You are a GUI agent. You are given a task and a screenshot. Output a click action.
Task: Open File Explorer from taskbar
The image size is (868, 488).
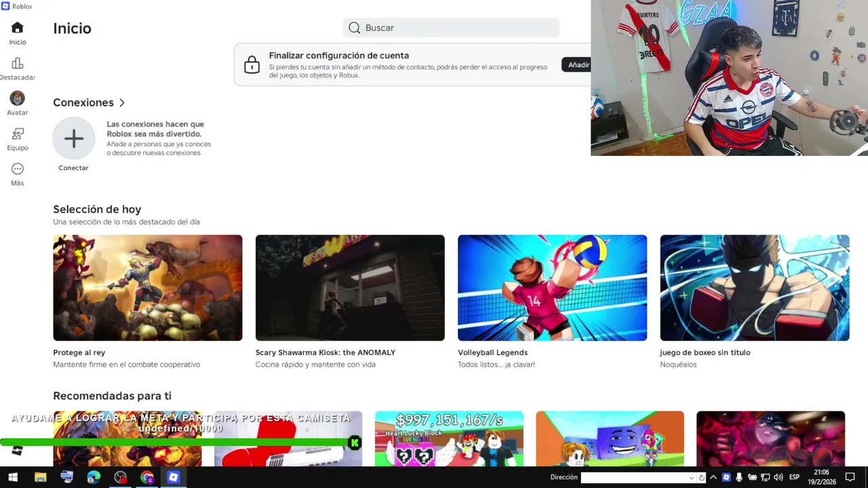(40, 477)
